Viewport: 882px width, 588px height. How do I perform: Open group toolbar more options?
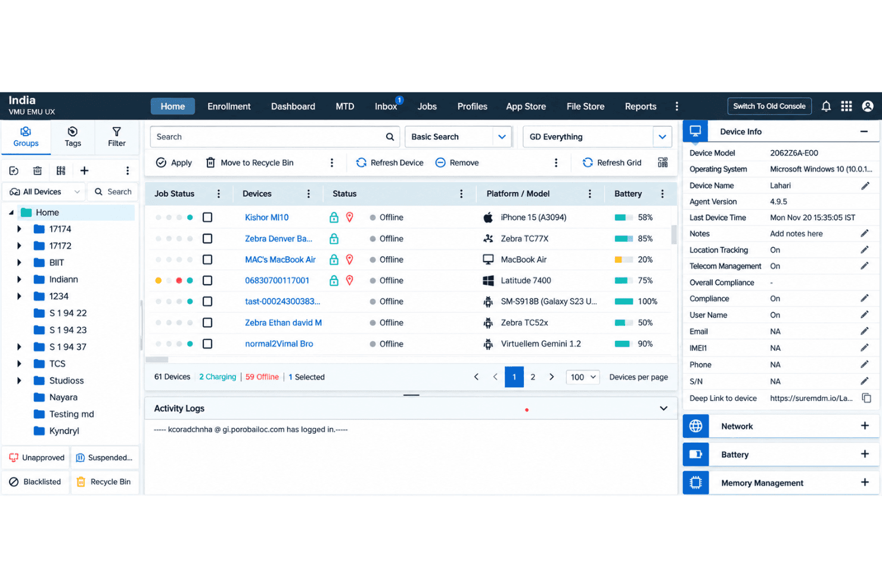tap(128, 171)
